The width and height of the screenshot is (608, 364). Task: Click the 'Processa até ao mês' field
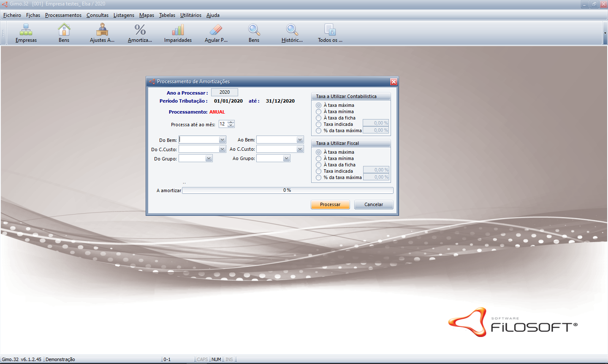coord(223,124)
